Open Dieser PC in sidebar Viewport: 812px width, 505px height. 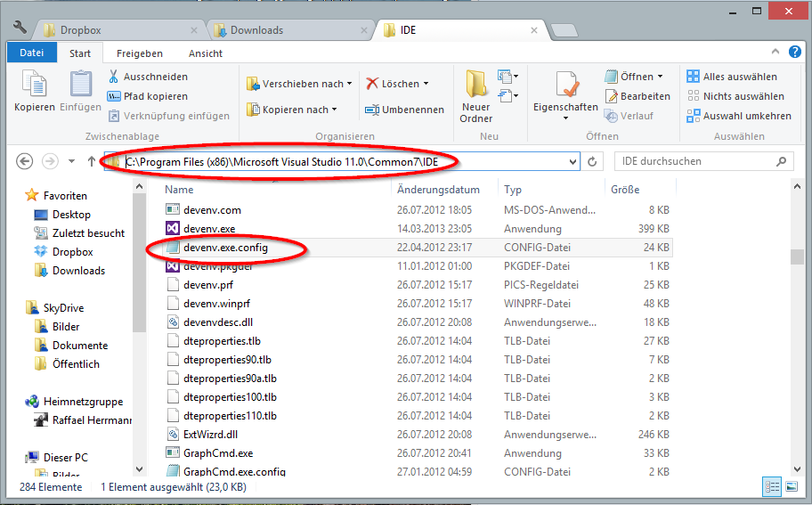tap(65, 457)
